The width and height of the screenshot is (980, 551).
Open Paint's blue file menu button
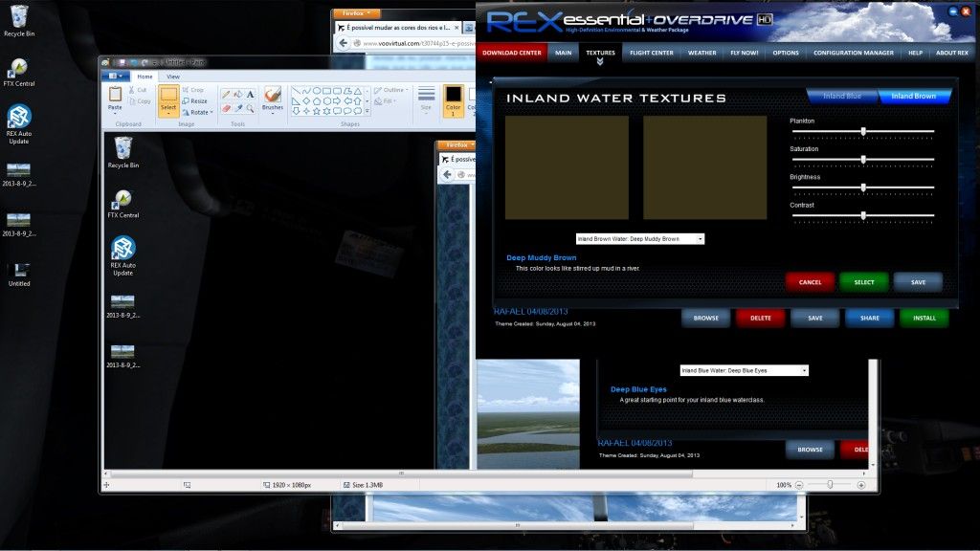[x=115, y=77]
